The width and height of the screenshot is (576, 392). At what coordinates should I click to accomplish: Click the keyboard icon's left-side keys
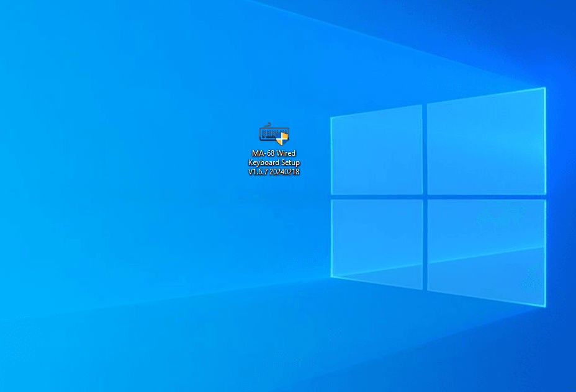point(264,133)
